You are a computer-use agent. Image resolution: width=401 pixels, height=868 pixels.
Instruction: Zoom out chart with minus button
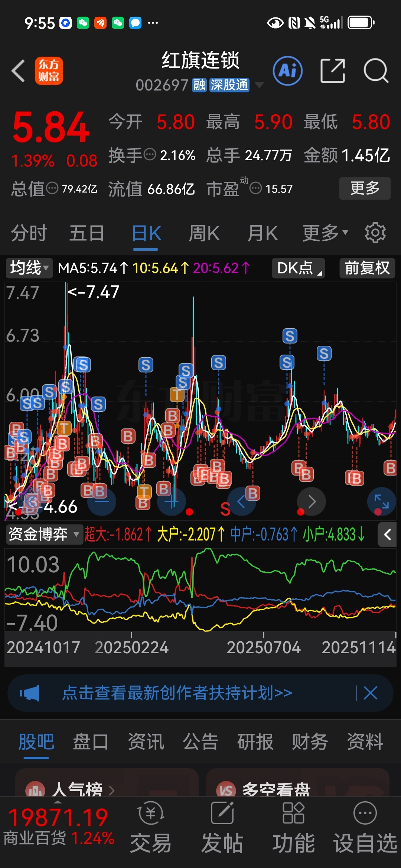pyautogui.click(x=102, y=502)
